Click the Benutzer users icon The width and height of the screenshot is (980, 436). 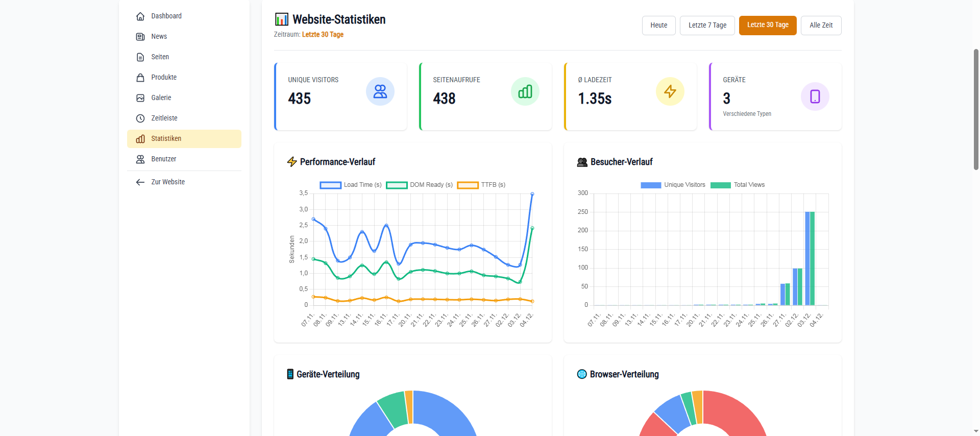[140, 159]
